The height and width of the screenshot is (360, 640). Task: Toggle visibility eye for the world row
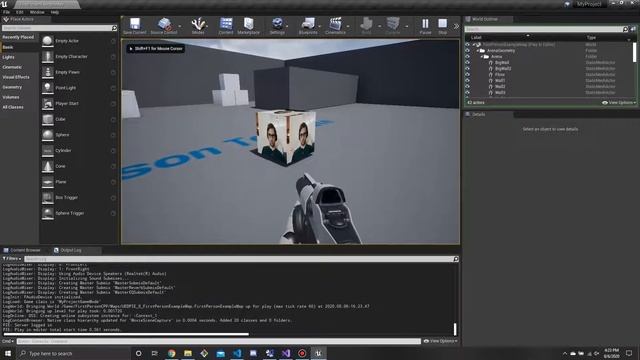[467, 44]
